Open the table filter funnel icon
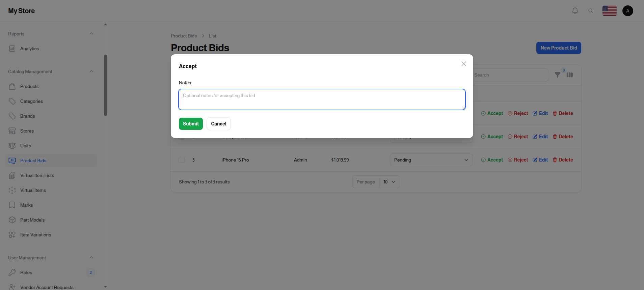Image resolution: width=644 pixels, height=290 pixels. coord(558,75)
